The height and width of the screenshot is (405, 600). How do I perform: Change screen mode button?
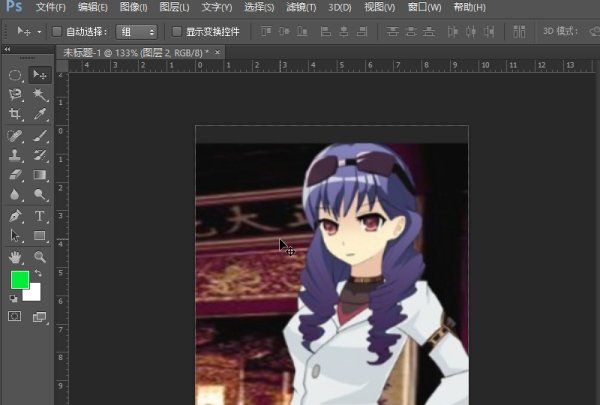(39, 317)
